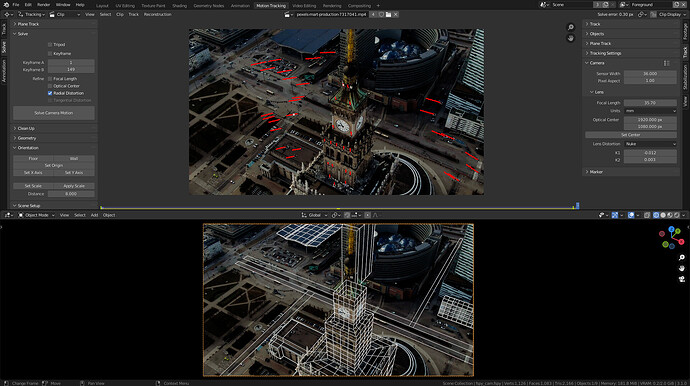Click the Solve Camera Motion button
The image size is (690, 386).
54,113
